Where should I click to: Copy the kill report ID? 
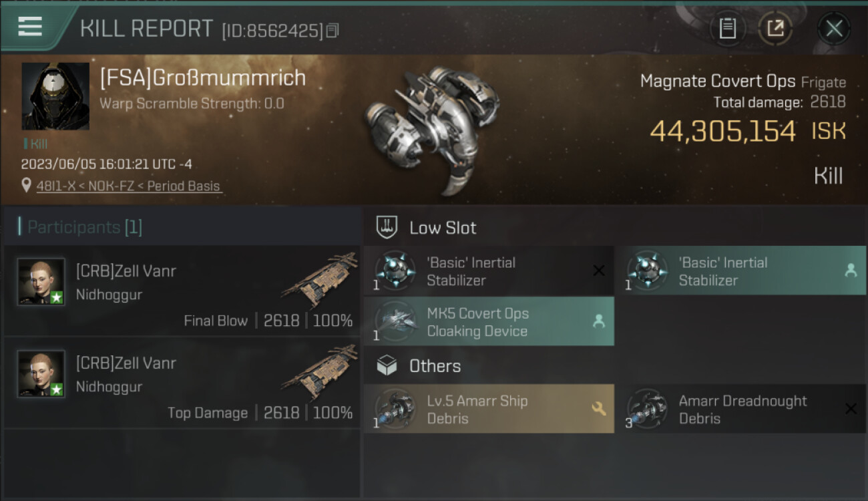pos(333,30)
